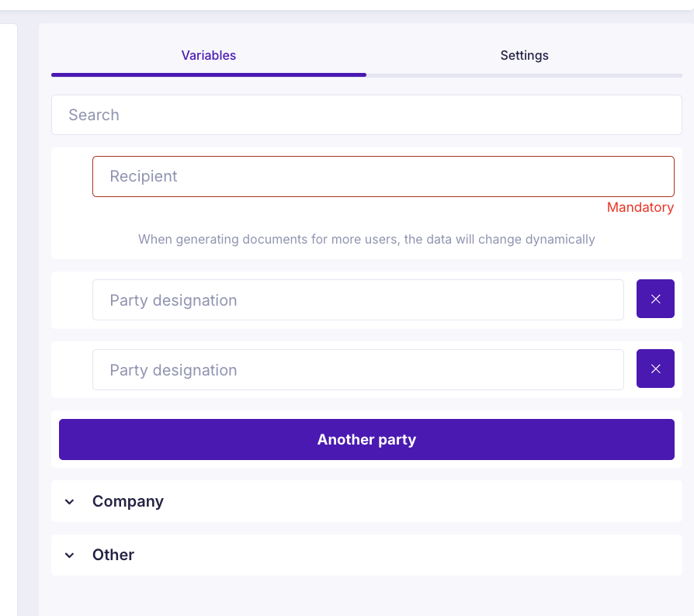Click into the Recipient field

coord(383,176)
